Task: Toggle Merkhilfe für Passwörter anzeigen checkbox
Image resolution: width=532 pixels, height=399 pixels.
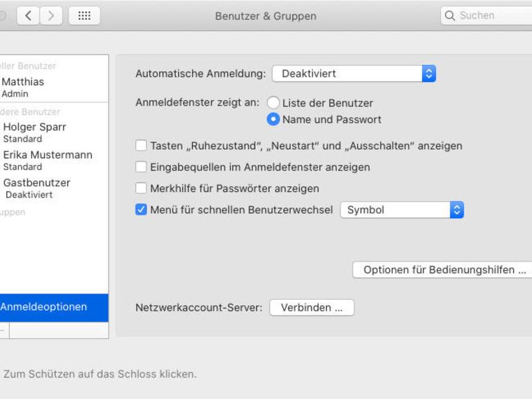Action: (x=141, y=188)
